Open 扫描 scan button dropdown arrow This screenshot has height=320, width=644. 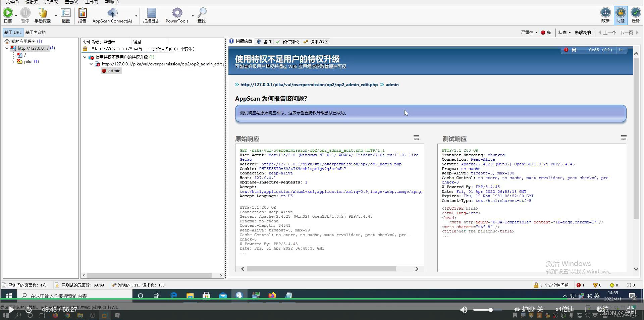pos(16,16)
